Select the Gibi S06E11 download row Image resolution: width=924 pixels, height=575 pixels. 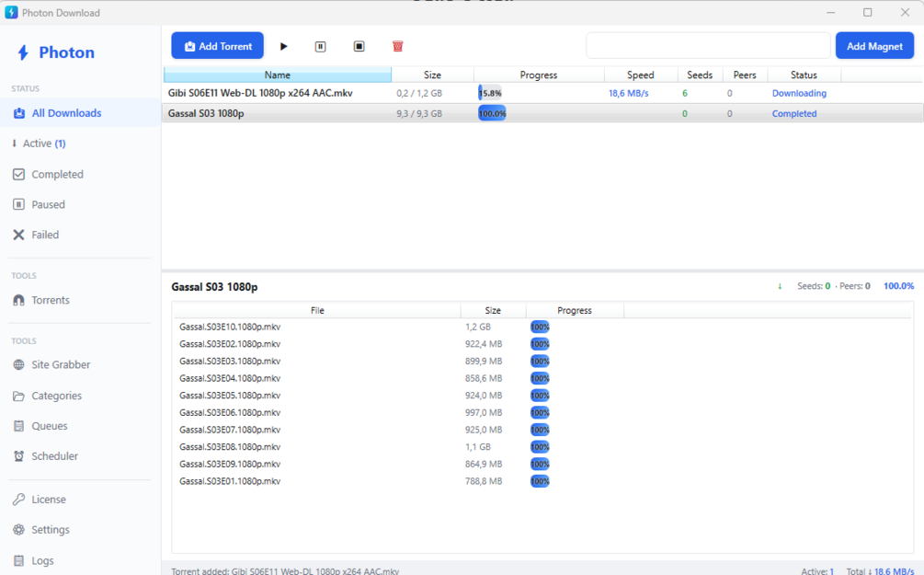(542, 93)
